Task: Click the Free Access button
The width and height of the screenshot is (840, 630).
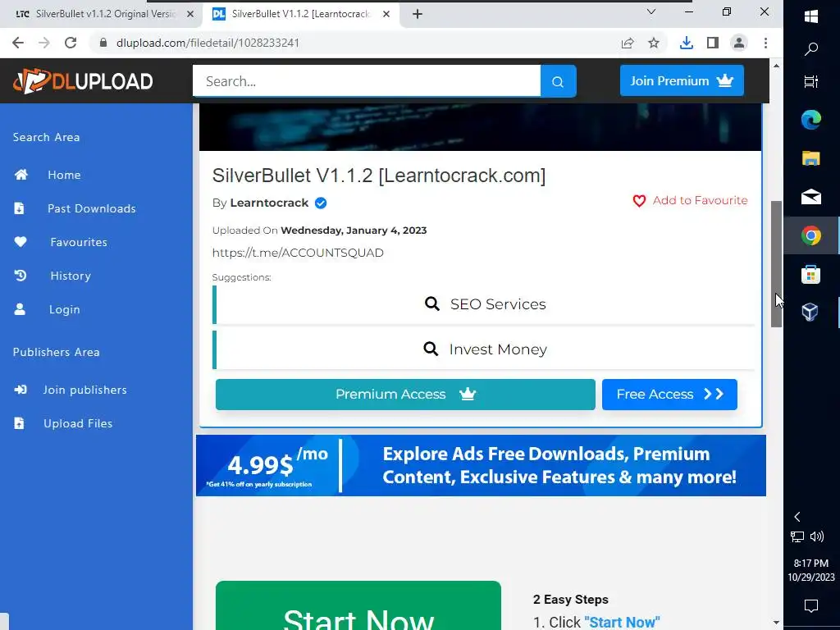Action: click(x=669, y=395)
